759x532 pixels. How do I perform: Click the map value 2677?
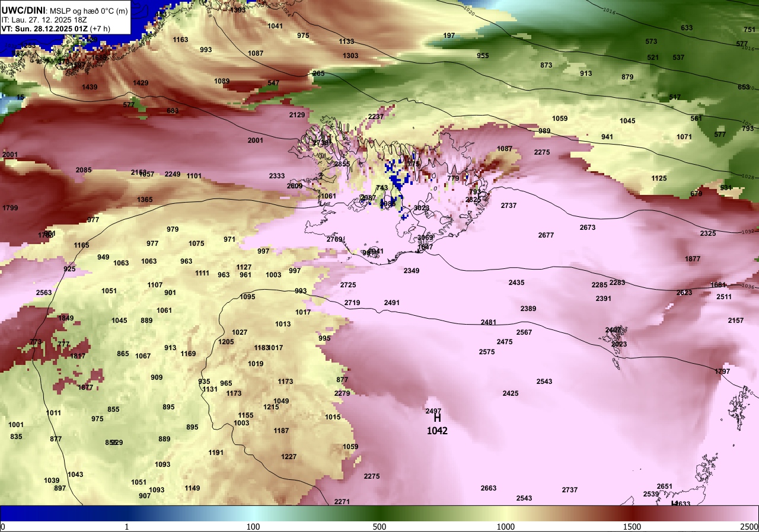(546, 235)
